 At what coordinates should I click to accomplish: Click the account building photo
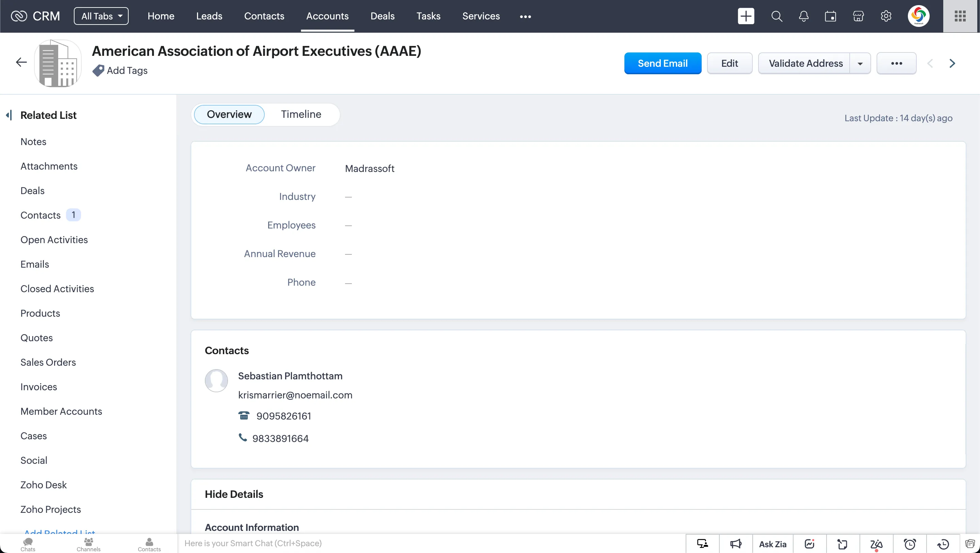(58, 63)
